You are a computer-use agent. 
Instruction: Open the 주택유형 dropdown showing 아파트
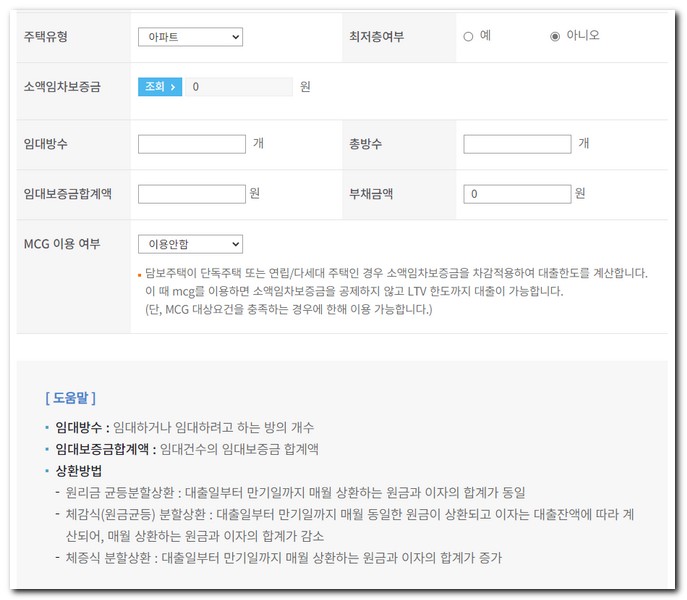190,37
